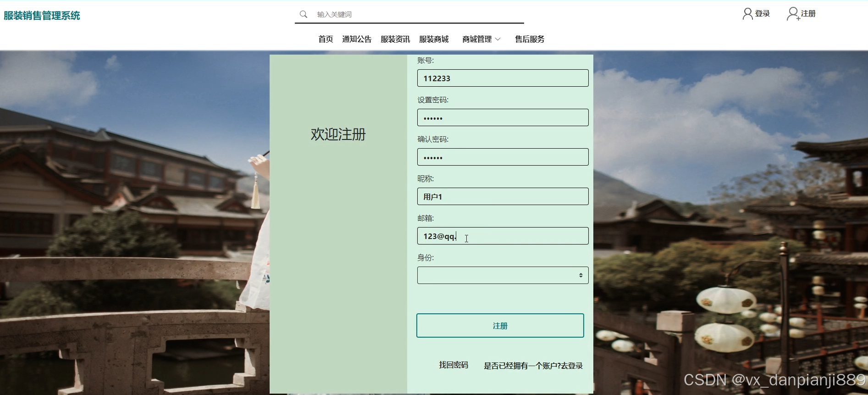Click the 服装销售管理系统 site title
The height and width of the screenshot is (395, 868).
click(x=42, y=16)
